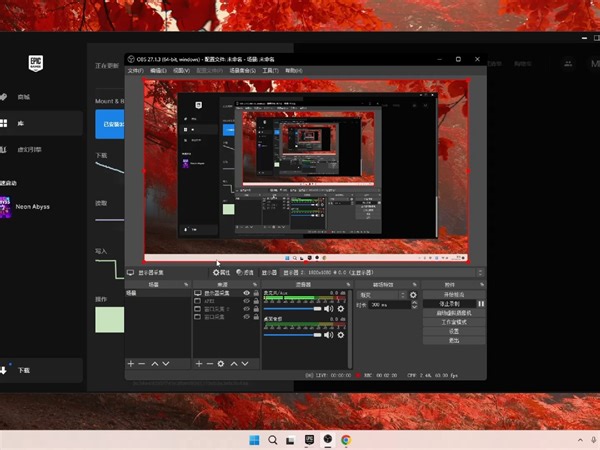
Task: Open the 场景集合(S) menu in OBS
Action: (242, 70)
